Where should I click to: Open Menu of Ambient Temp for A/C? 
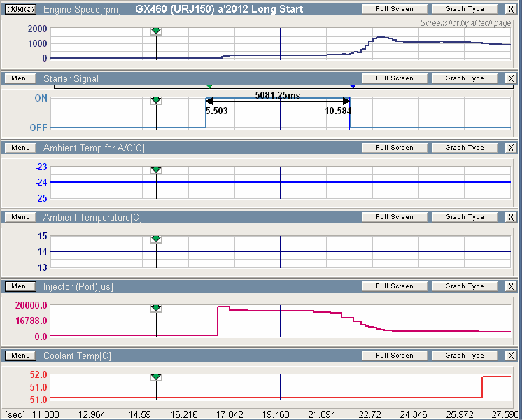pyautogui.click(x=20, y=148)
